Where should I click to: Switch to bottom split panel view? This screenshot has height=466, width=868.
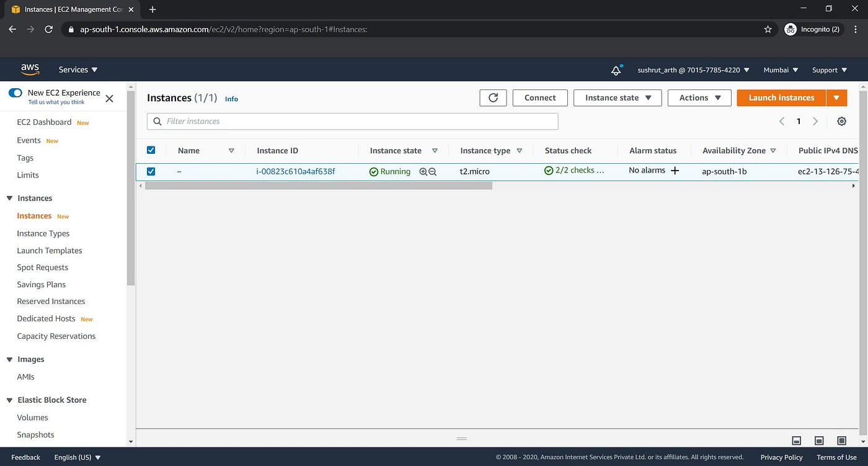[x=797, y=441]
